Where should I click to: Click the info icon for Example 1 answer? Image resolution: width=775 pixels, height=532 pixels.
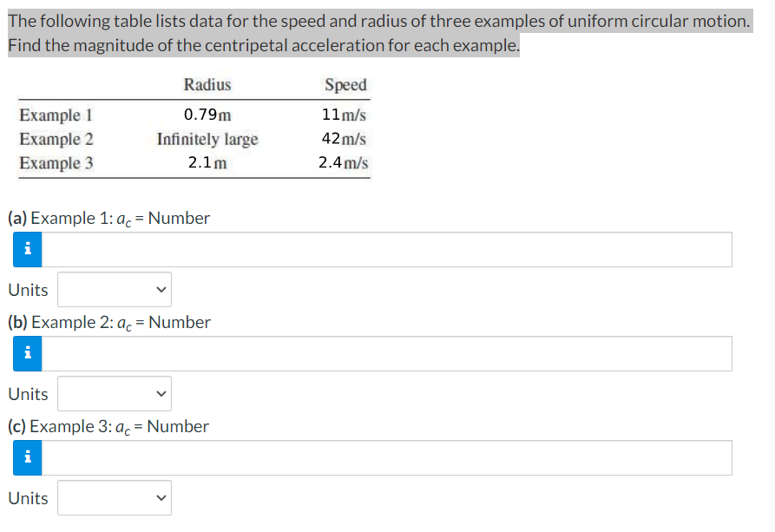[27, 249]
